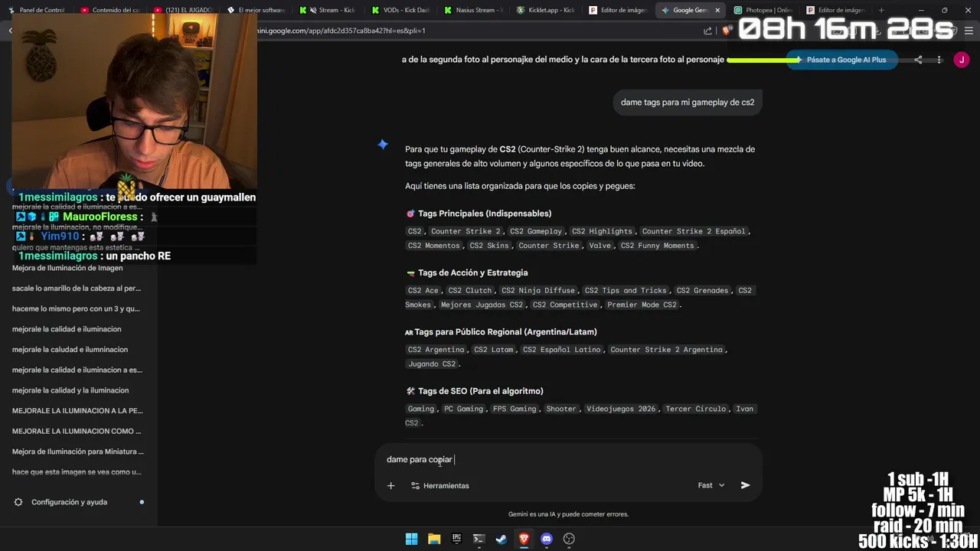Open chat 'MEJORALE LA ILUMINACION COMO ...'

point(77,432)
